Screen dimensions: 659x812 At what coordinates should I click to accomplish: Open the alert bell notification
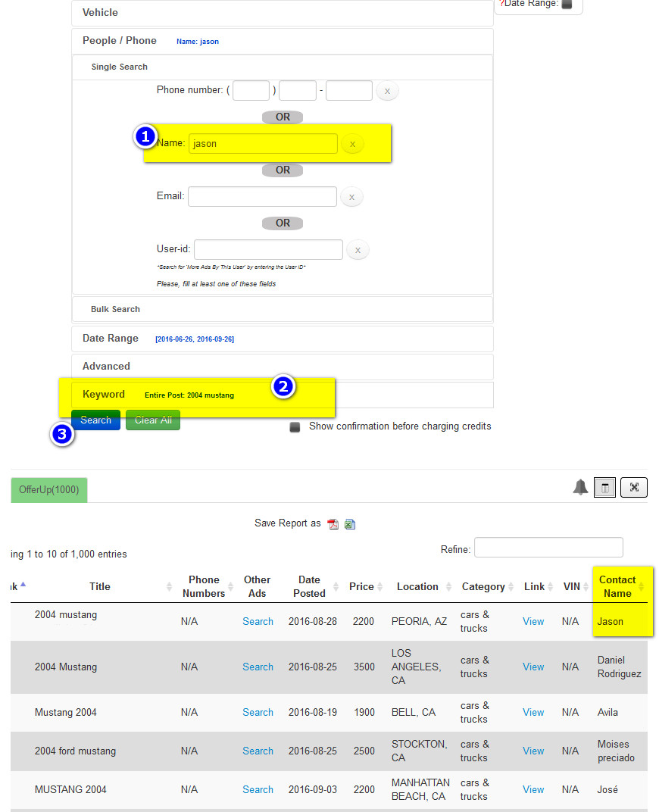tap(580, 487)
